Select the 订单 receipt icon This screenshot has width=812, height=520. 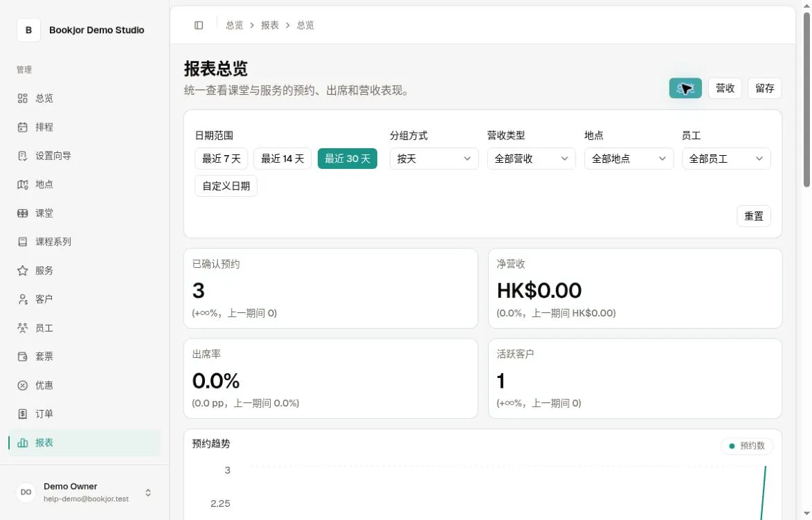22,414
